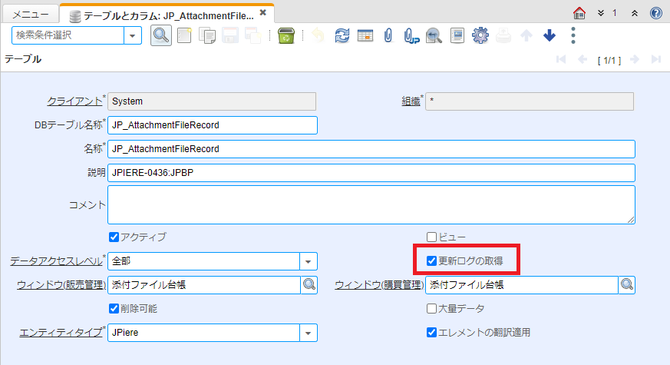Click the Save floppy disk icon
This screenshot has width=670, height=365.
tap(230, 35)
